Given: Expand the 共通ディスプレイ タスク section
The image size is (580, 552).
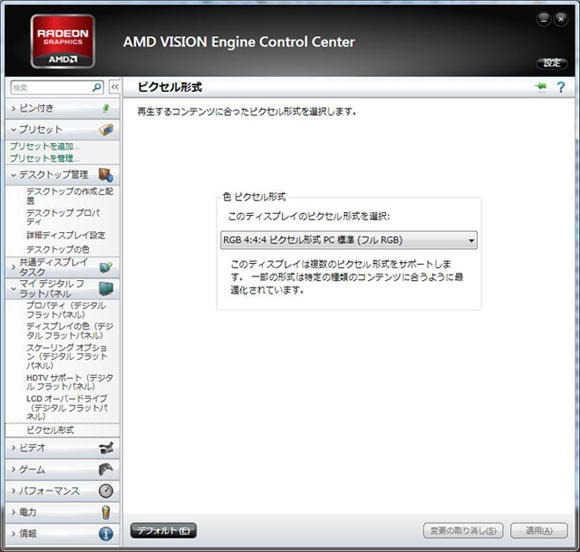Looking at the screenshot, I should pos(14,267).
